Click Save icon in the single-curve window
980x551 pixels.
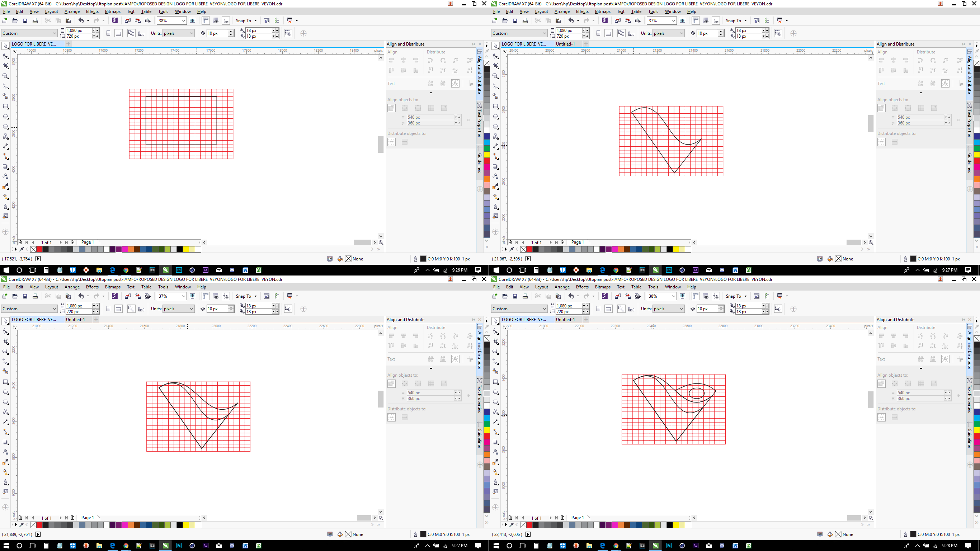[x=515, y=20]
